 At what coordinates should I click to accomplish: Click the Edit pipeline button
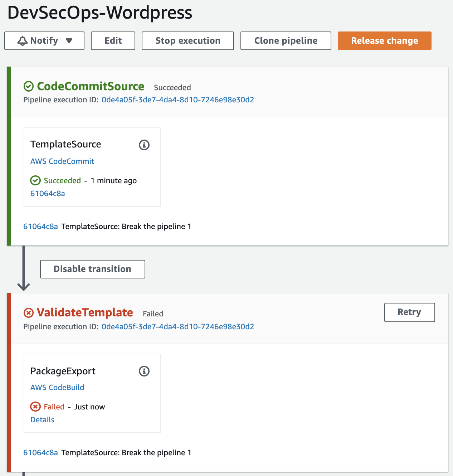[113, 41]
